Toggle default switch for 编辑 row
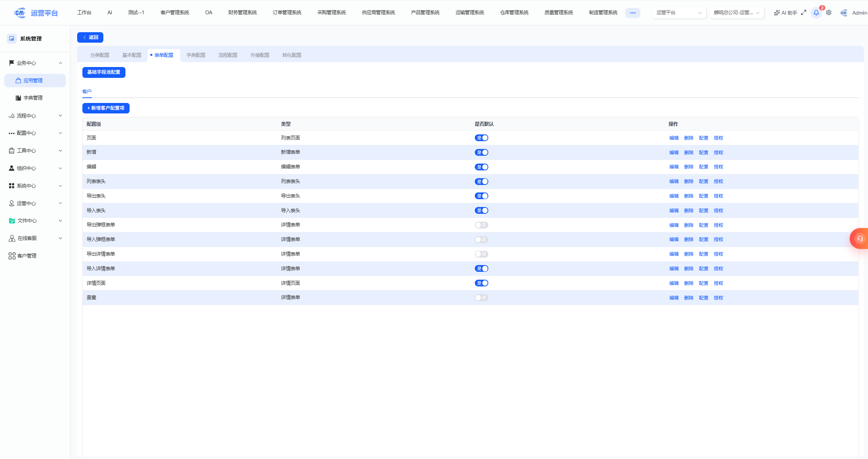 point(482,167)
